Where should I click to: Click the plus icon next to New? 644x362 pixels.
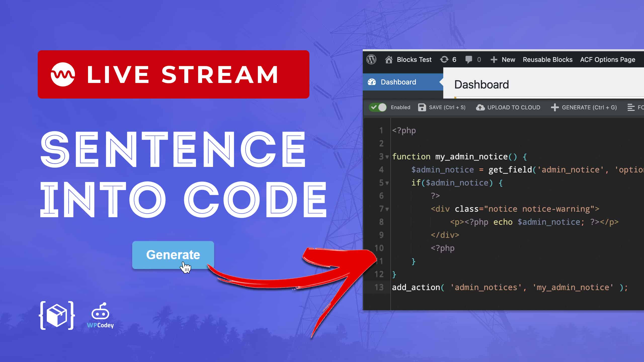(494, 60)
